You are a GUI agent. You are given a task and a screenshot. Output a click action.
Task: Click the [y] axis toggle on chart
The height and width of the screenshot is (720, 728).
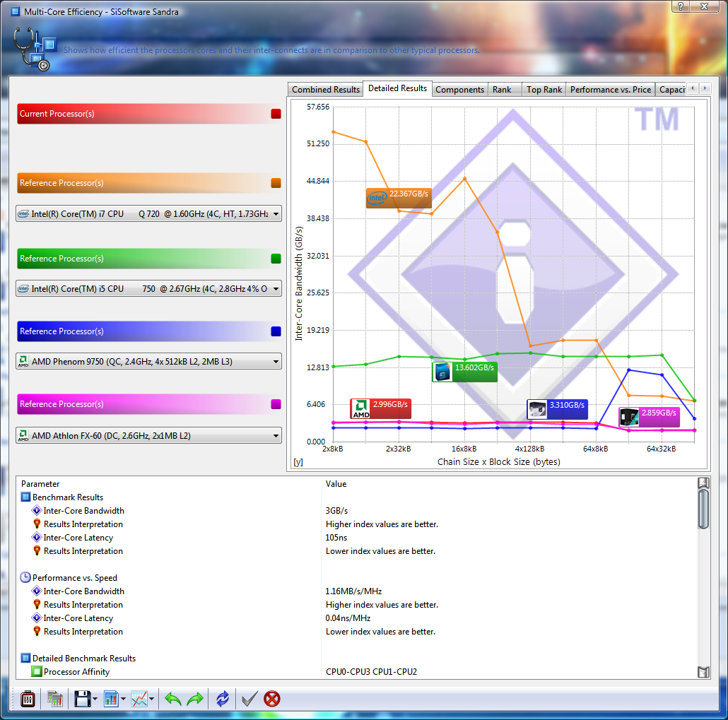coord(298,462)
